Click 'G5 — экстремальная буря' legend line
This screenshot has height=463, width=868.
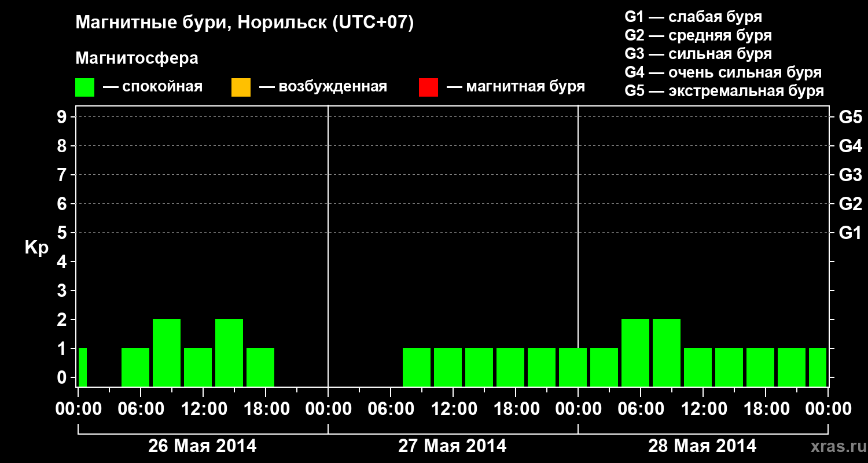724,91
